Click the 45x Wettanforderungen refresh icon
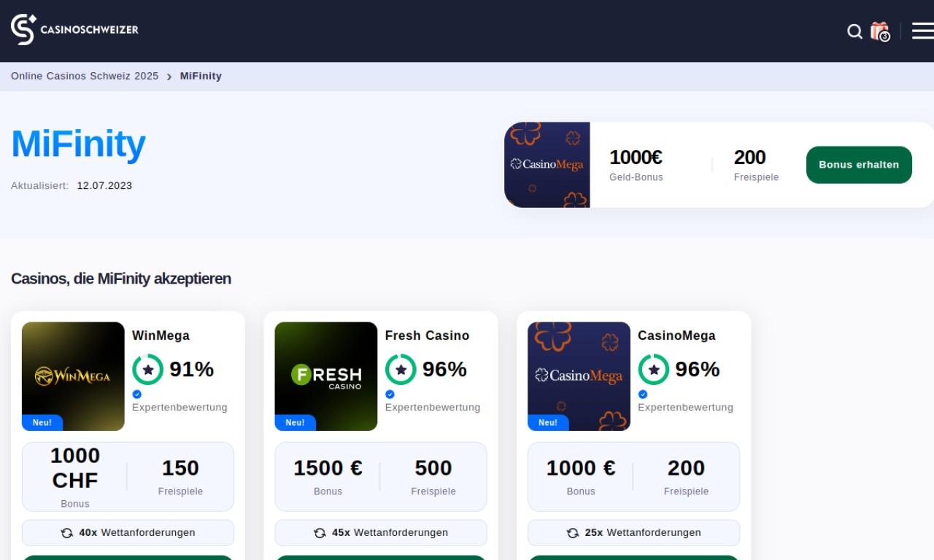 click(320, 533)
